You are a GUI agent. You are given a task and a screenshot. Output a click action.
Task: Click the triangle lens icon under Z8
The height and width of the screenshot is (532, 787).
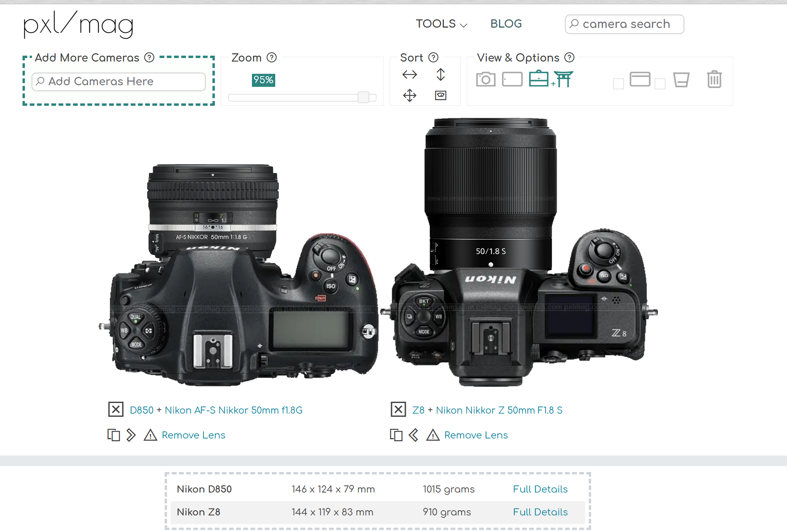433,435
